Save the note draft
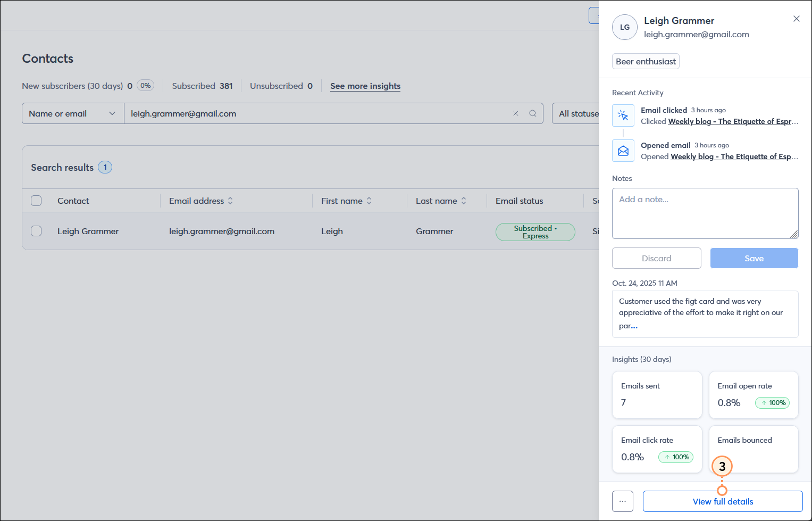Viewport: 812px width, 521px height. 754,258
